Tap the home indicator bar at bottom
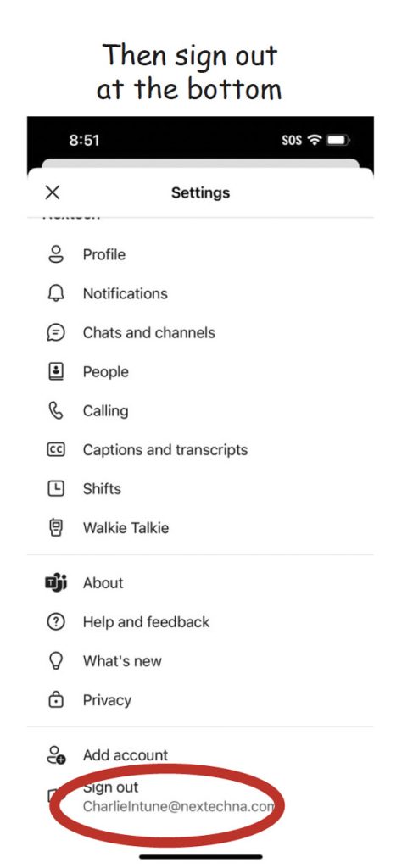This screenshot has height=868, width=413. tap(200, 857)
